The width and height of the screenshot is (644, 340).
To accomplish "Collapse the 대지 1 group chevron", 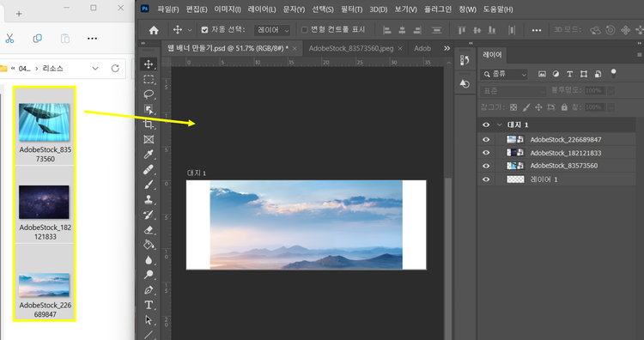I will (x=500, y=124).
